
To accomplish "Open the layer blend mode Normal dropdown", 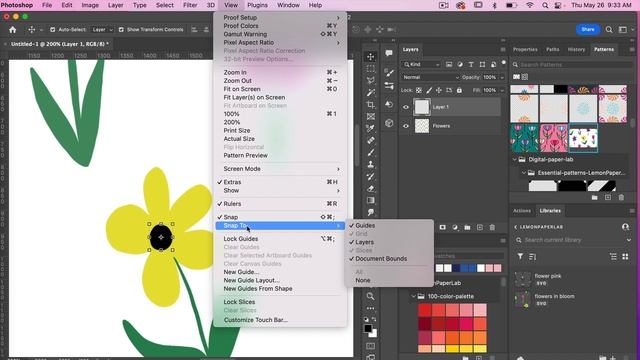I will click(x=430, y=77).
